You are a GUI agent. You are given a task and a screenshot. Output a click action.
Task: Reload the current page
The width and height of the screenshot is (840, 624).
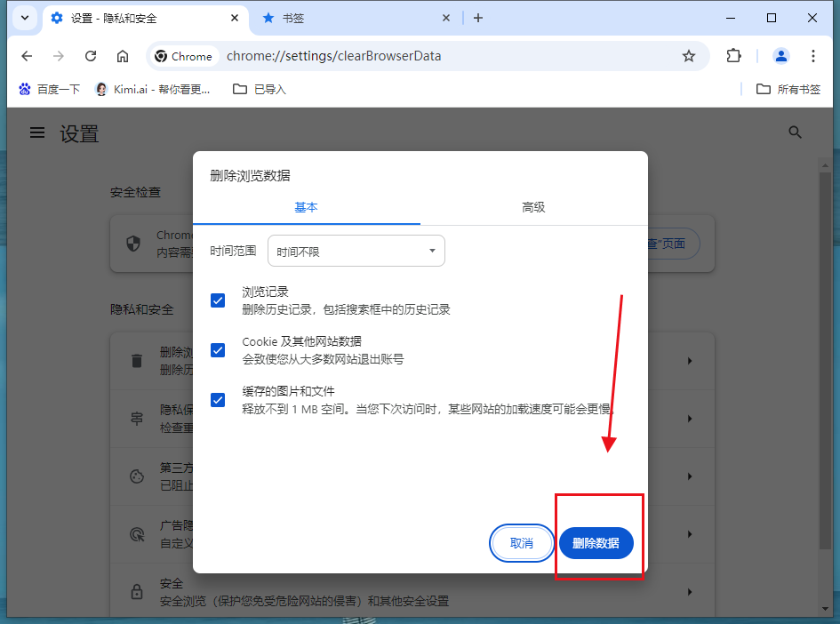tap(91, 56)
